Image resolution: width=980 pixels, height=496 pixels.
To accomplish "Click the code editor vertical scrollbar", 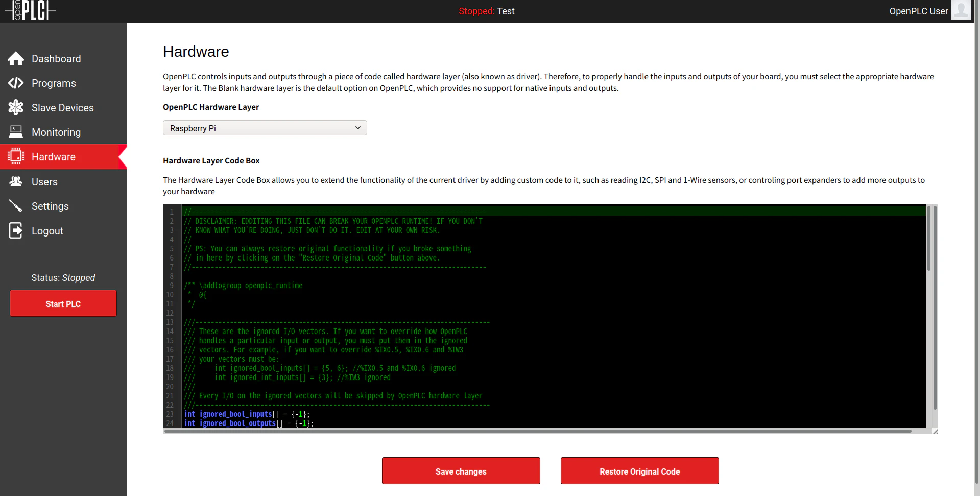I will [x=928, y=238].
